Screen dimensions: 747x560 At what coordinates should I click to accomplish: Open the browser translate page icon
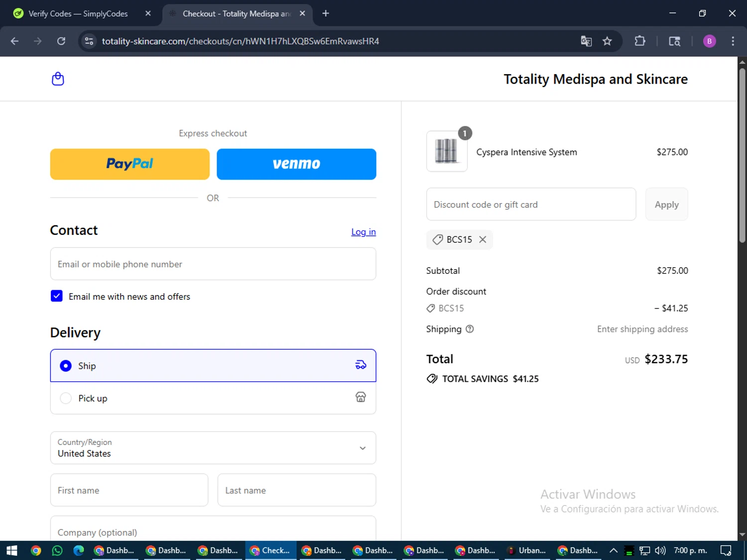click(x=586, y=41)
